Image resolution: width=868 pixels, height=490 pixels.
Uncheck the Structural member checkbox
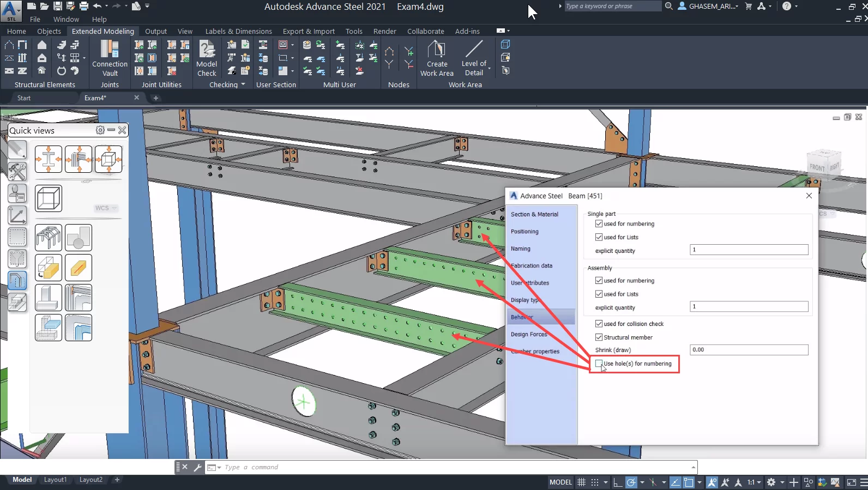click(x=599, y=337)
